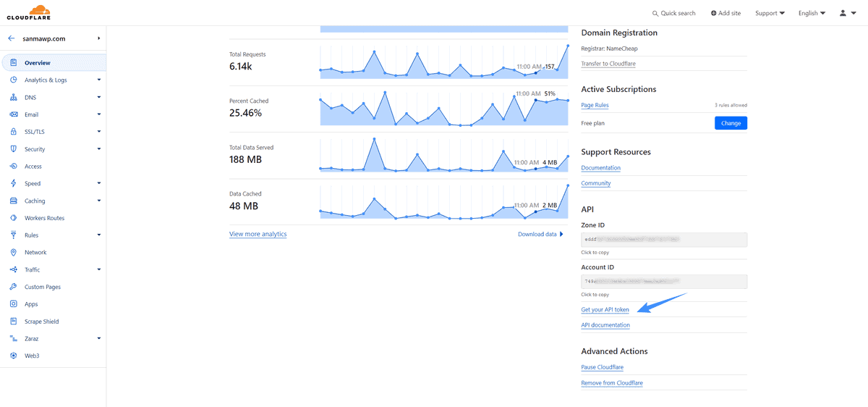868x407 pixels.
Task: Expand the sanmawp.com site switcher arrow
Action: click(98, 38)
